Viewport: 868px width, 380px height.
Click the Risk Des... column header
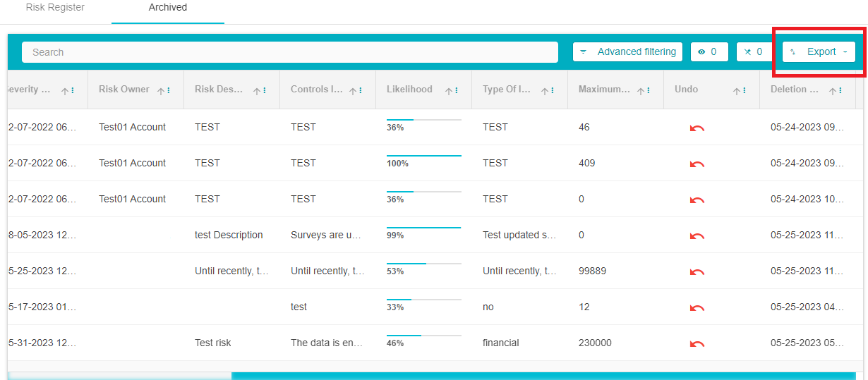click(219, 90)
